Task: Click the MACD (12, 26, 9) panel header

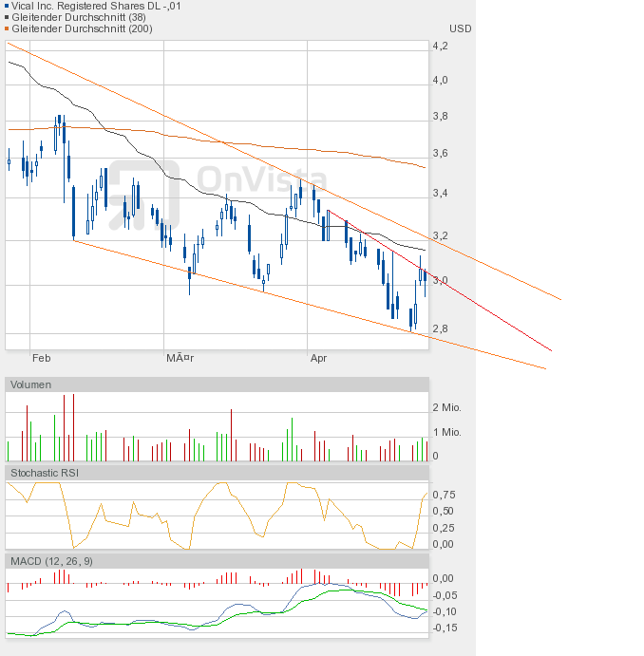Action: (52, 561)
